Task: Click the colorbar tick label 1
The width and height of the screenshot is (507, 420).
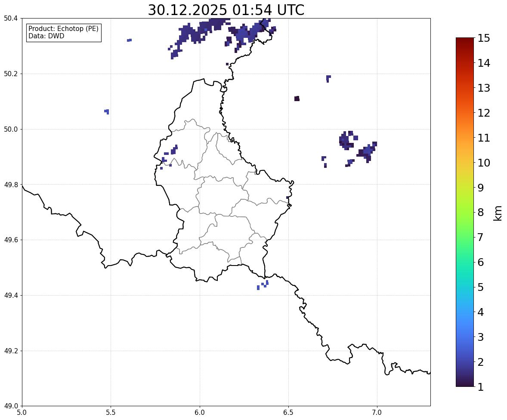Action: [x=480, y=387]
